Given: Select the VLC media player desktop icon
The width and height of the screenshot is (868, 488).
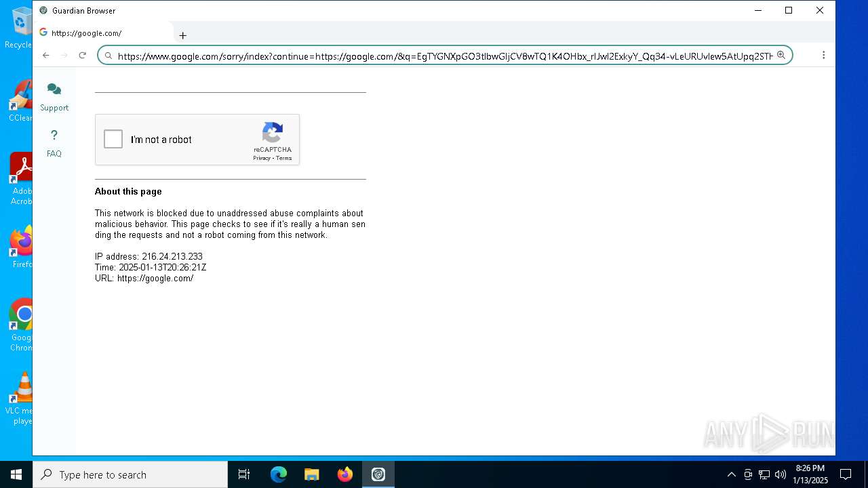Looking at the screenshot, I should pos(19,398).
